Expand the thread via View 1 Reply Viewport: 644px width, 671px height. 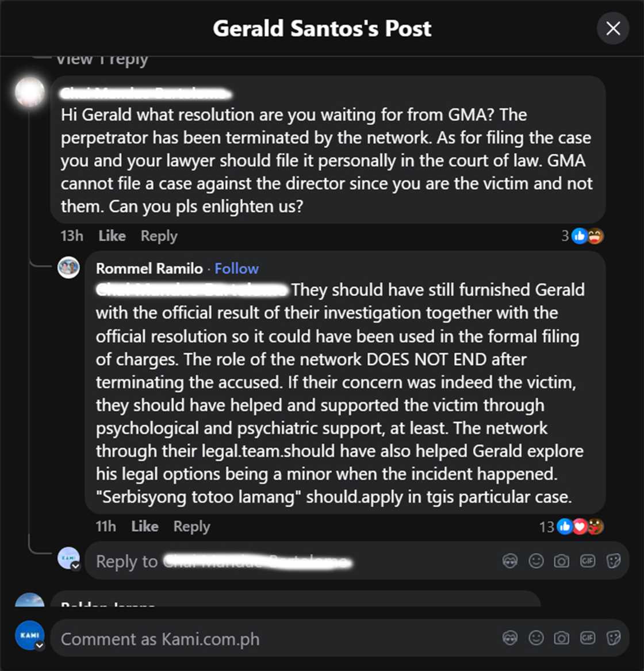coord(102,57)
